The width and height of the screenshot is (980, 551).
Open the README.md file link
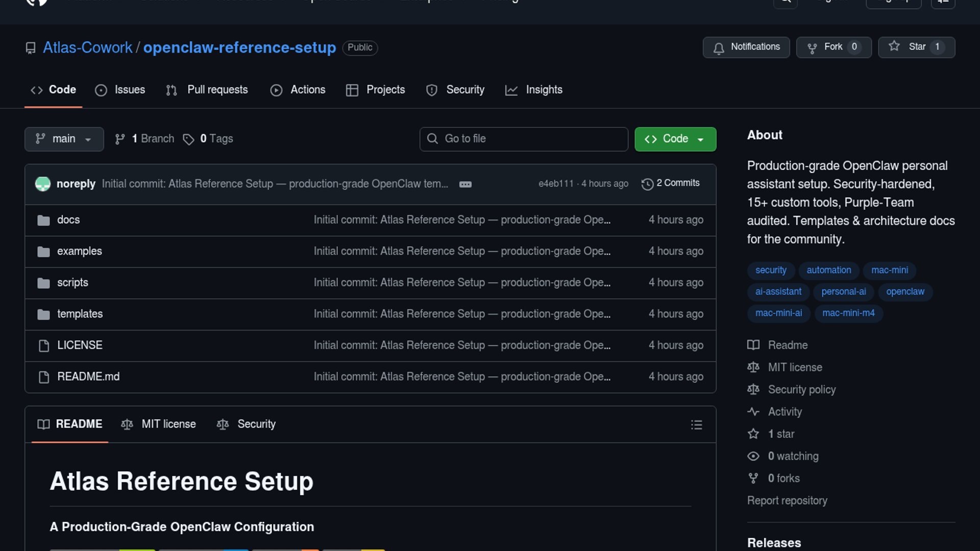click(x=88, y=377)
